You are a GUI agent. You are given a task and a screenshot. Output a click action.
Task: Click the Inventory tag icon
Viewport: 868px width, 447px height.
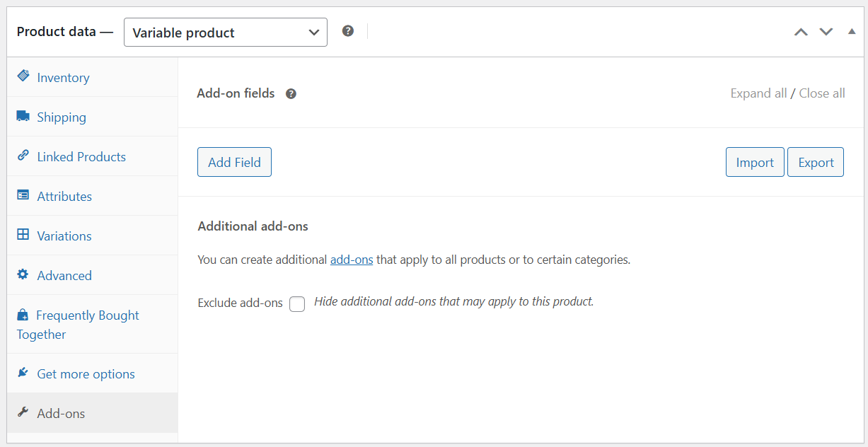point(23,76)
